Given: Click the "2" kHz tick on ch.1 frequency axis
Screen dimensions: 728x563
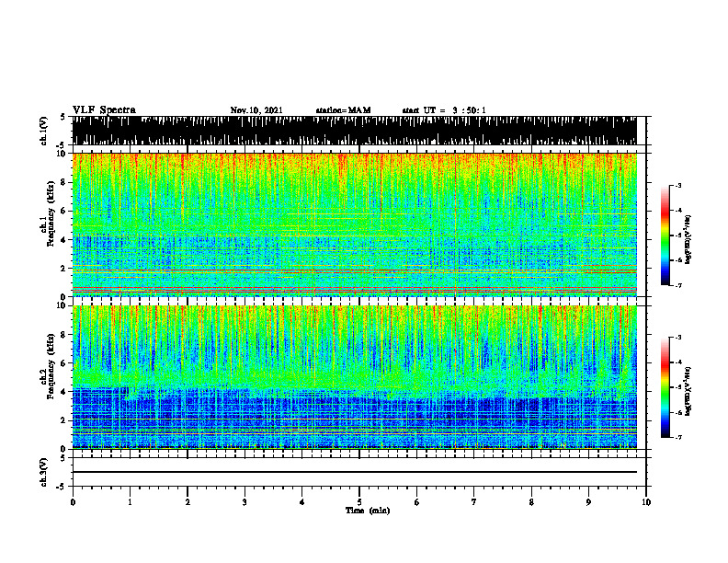Looking at the screenshot, I should (x=63, y=268).
